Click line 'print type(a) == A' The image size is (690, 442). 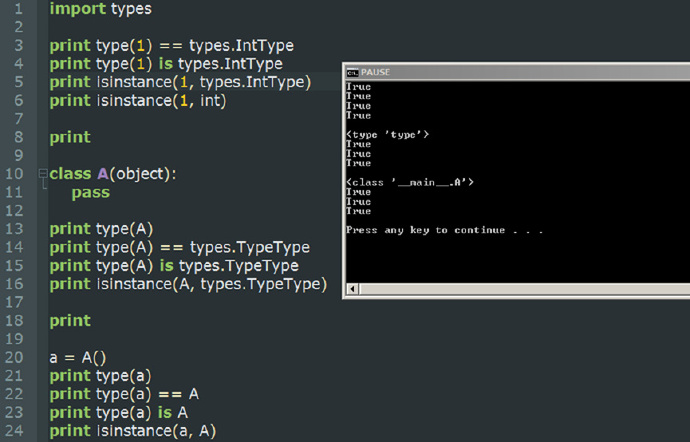coord(124,394)
